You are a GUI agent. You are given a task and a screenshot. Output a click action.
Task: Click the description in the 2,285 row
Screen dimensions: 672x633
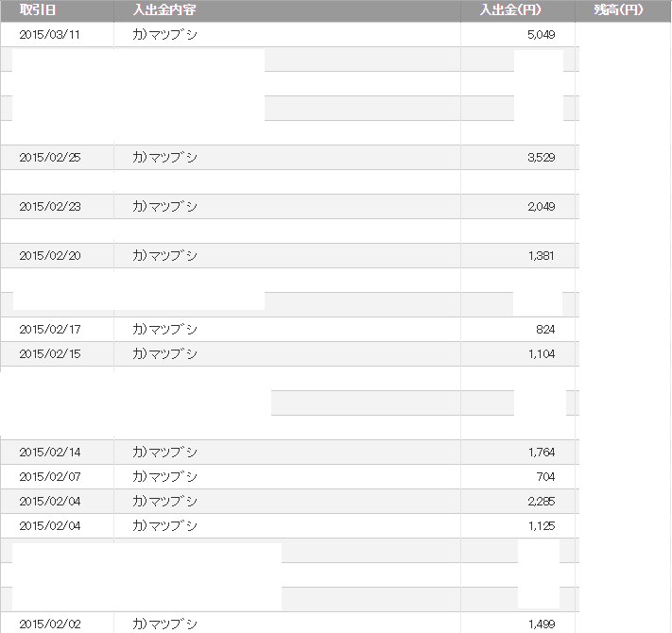pyautogui.click(x=164, y=501)
